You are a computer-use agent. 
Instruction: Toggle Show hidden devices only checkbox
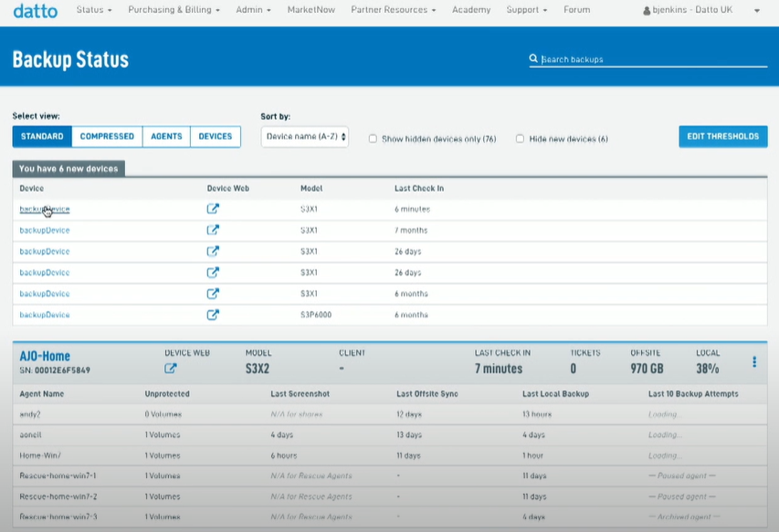(373, 139)
